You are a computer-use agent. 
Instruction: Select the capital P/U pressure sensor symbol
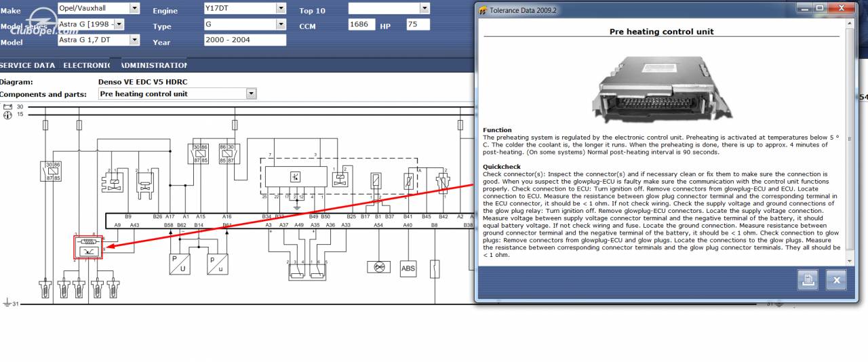coord(180,264)
